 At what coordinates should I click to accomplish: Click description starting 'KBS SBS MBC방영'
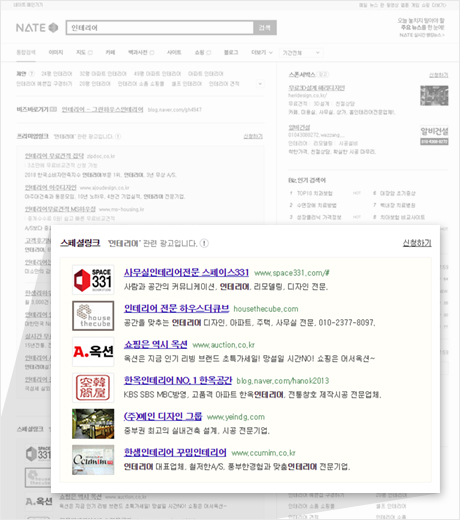point(252,395)
